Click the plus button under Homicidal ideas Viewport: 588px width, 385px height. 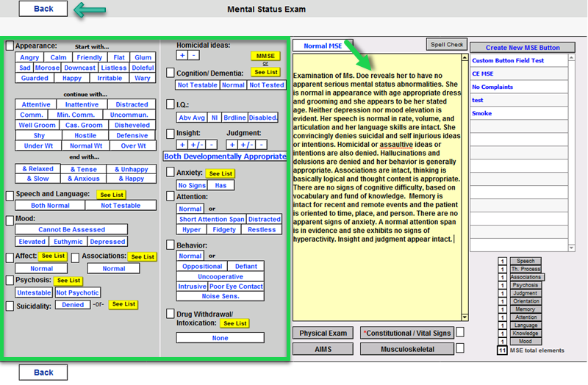coord(182,55)
